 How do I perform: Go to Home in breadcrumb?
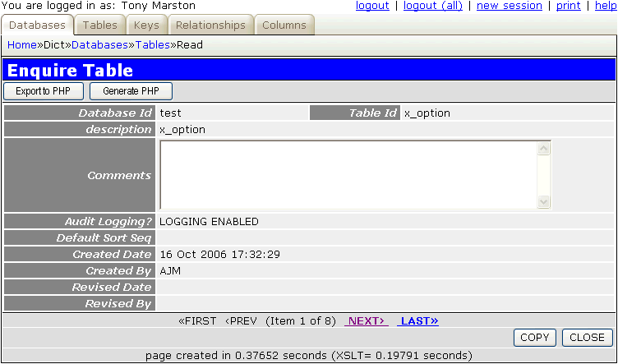click(x=22, y=45)
